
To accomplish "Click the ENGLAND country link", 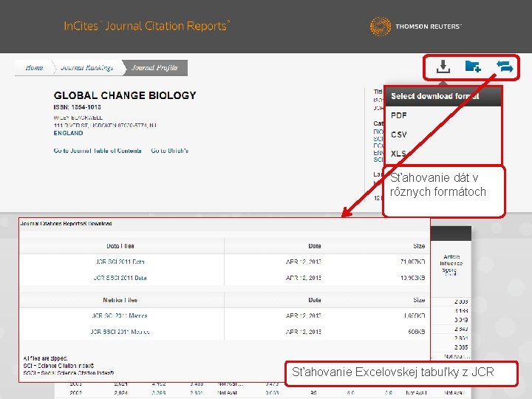I will tap(68, 133).
